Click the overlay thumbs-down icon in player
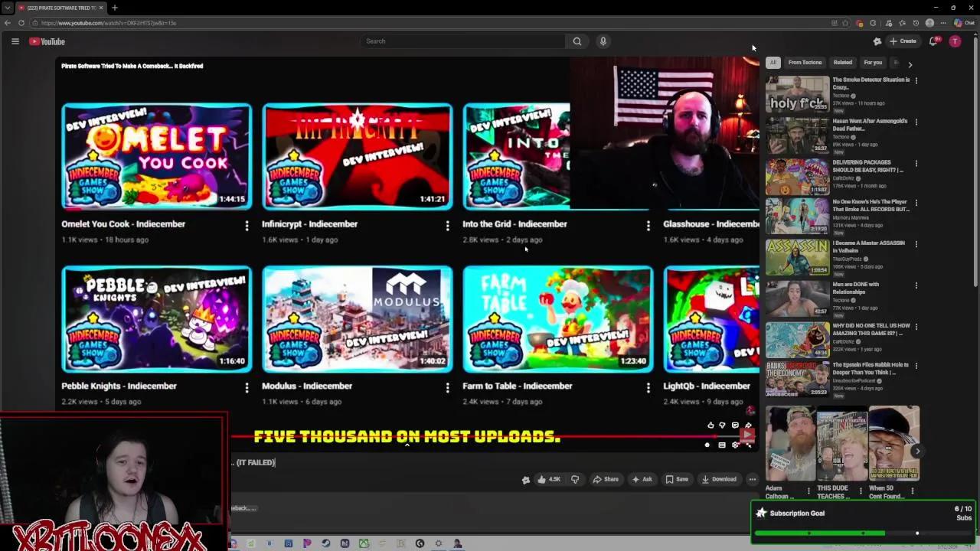Viewport: 980px width, 551px height. 722,425
